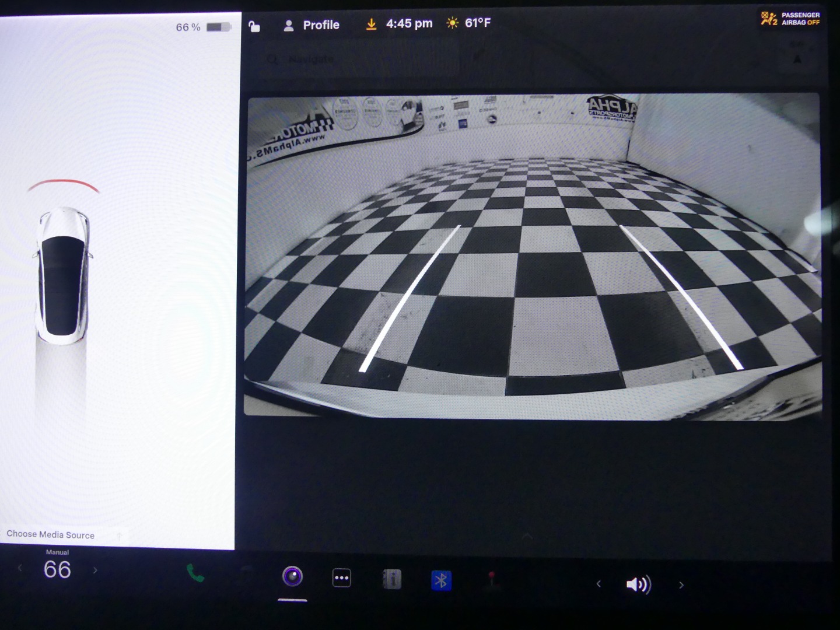
Task: Open climate controls via 66 temperature
Action: coord(57,569)
